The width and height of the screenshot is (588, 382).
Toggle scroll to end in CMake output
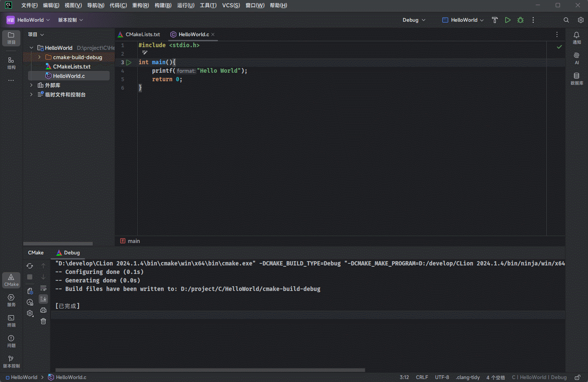43,299
